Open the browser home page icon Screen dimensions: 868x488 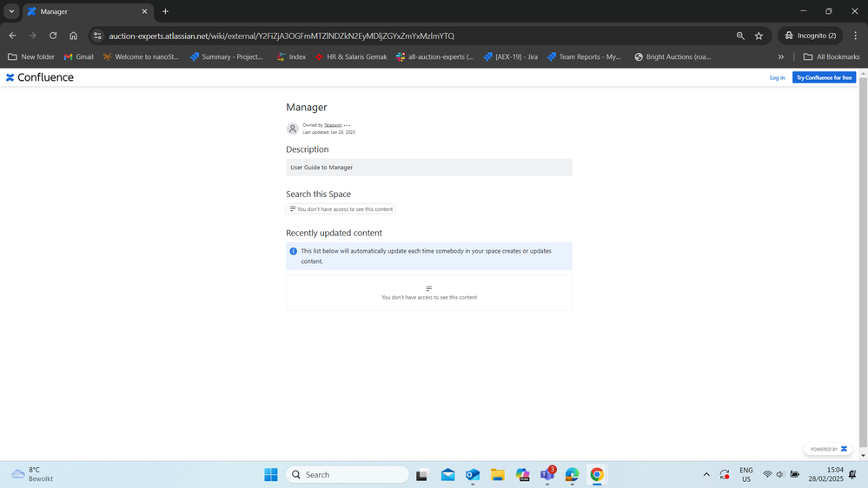(x=74, y=36)
